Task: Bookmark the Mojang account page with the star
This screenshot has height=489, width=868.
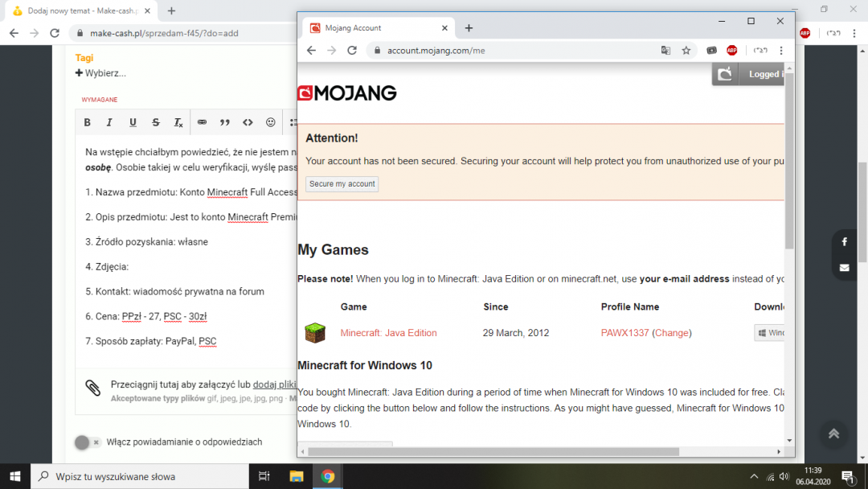Action: pyautogui.click(x=686, y=50)
